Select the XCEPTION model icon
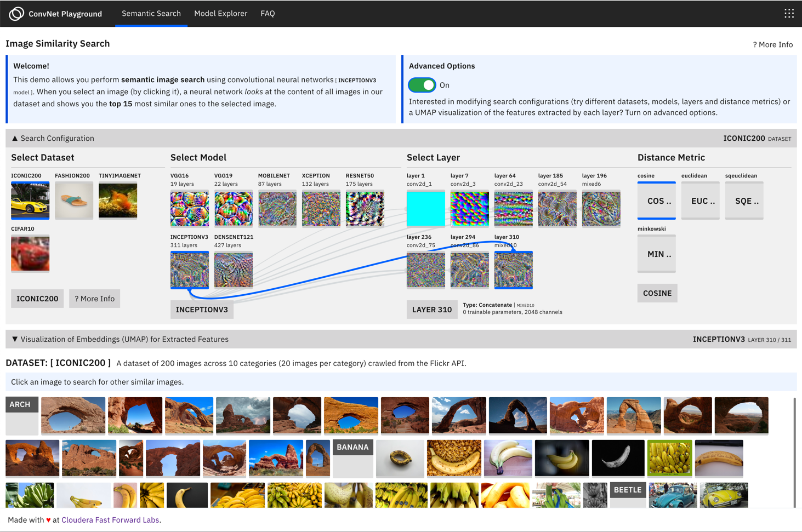Screen dimensions: 802x532 coord(321,208)
